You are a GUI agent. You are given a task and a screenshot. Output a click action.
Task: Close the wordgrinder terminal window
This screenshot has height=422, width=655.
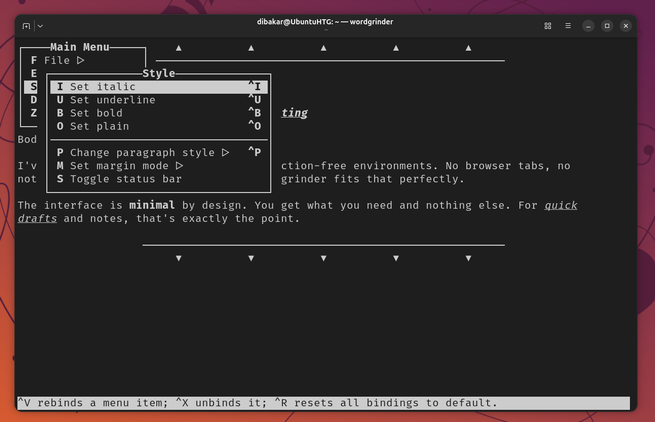626,26
